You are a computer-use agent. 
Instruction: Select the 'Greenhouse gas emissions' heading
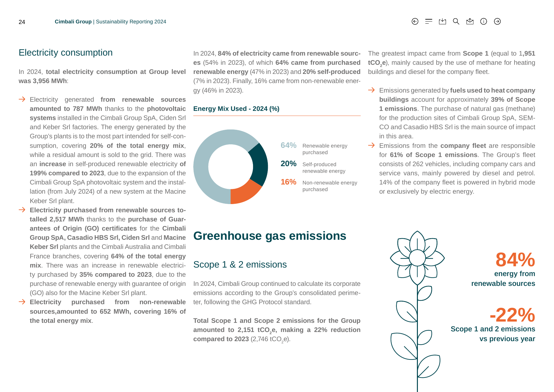pos(270,236)
